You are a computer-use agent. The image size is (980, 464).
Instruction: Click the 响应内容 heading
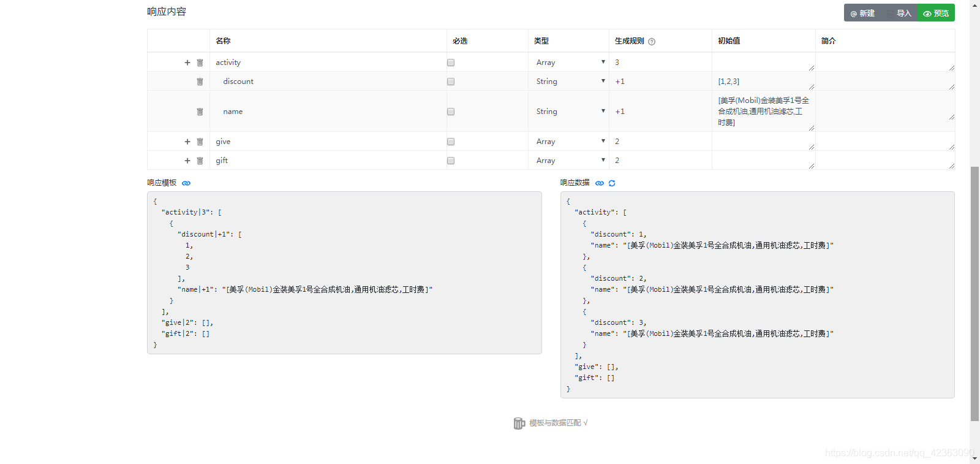click(x=167, y=12)
